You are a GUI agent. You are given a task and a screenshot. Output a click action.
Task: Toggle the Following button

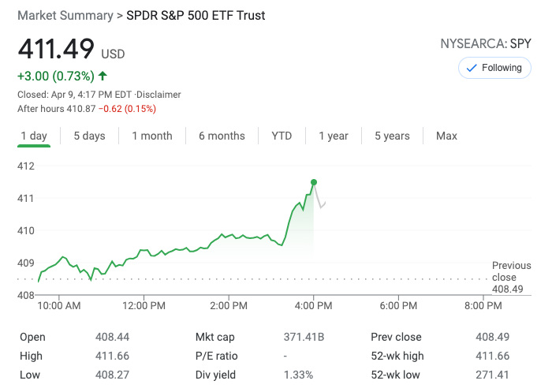[494, 68]
